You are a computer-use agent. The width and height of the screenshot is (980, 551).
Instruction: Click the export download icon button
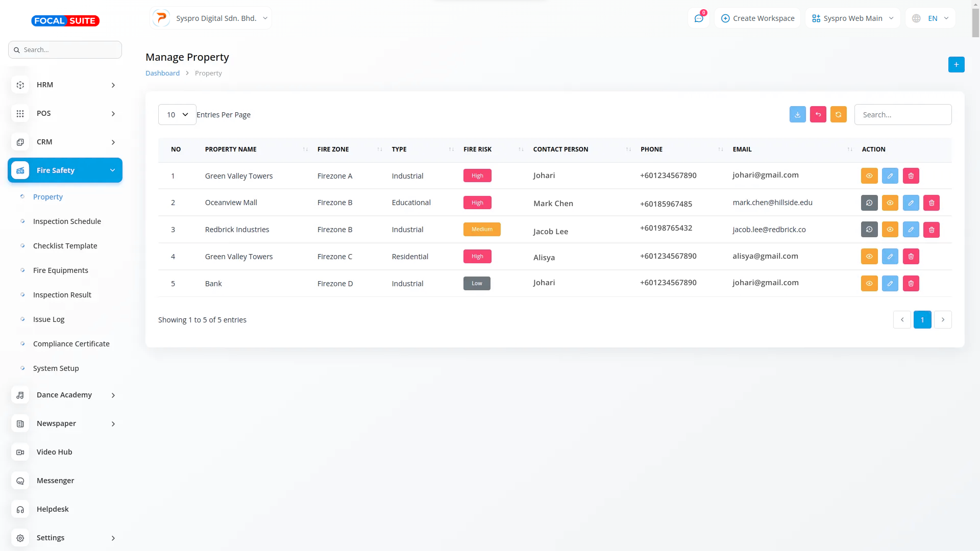(x=797, y=114)
